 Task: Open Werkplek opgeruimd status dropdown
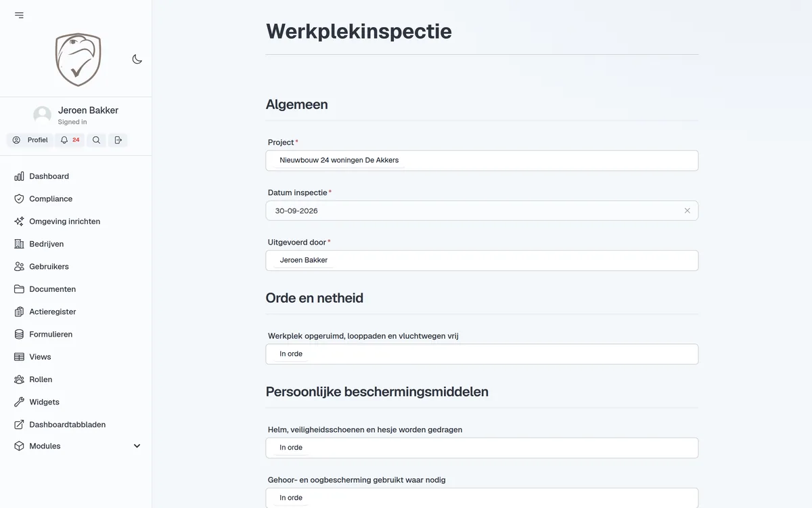click(482, 354)
